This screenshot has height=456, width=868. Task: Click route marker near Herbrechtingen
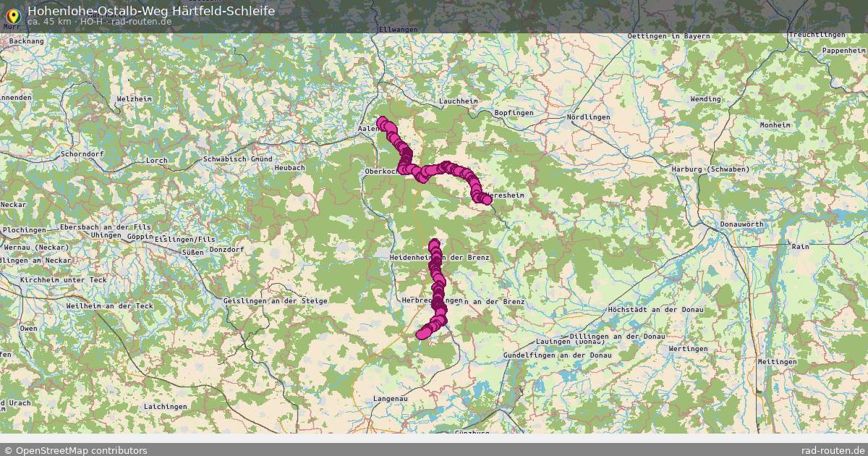[438, 300]
